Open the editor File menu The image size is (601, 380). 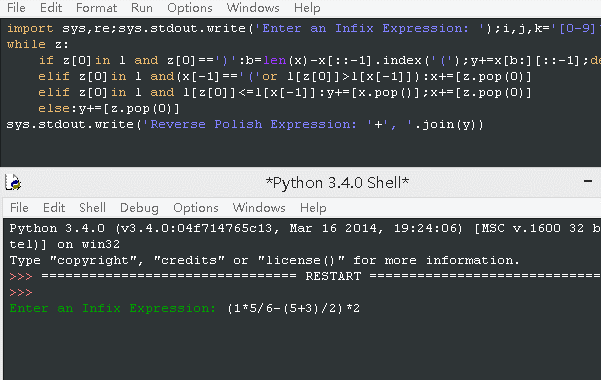coord(16,8)
